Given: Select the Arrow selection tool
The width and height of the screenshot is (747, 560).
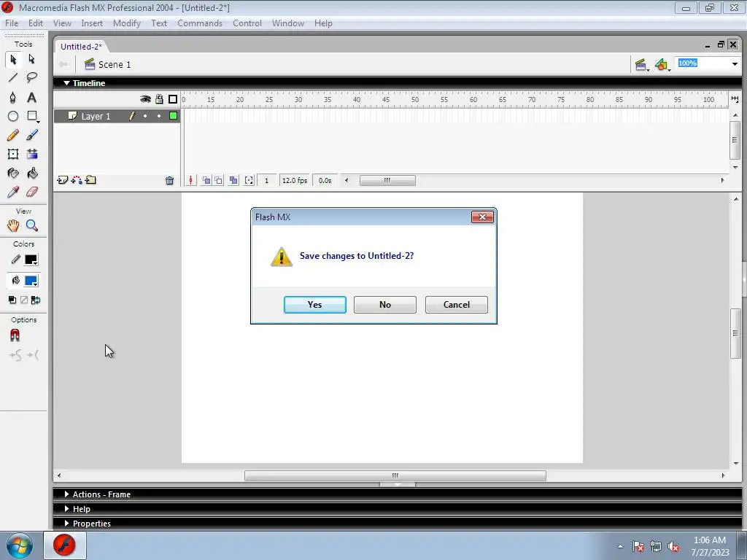Looking at the screenshot, I should (x=13, y=59).
